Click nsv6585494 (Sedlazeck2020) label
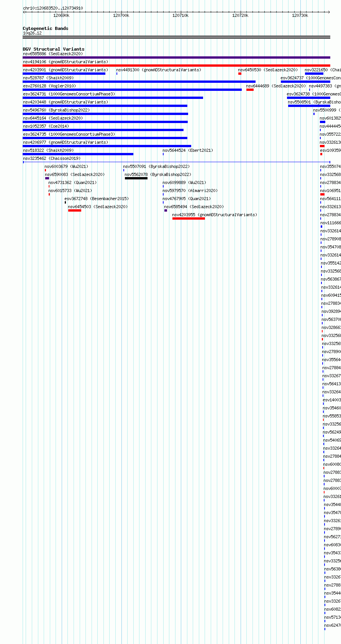The width and height of the screenshot is (341, 644). [x=194, y=207]
